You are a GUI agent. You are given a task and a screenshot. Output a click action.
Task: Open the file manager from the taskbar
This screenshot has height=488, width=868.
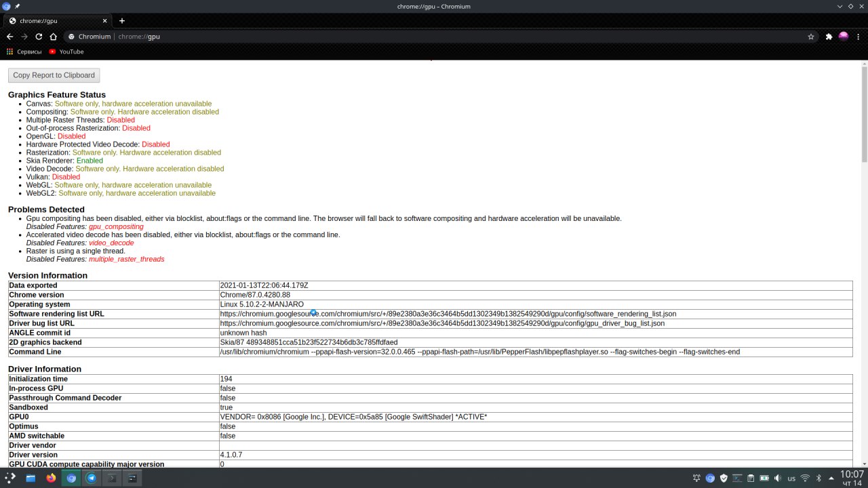(31, 478)
